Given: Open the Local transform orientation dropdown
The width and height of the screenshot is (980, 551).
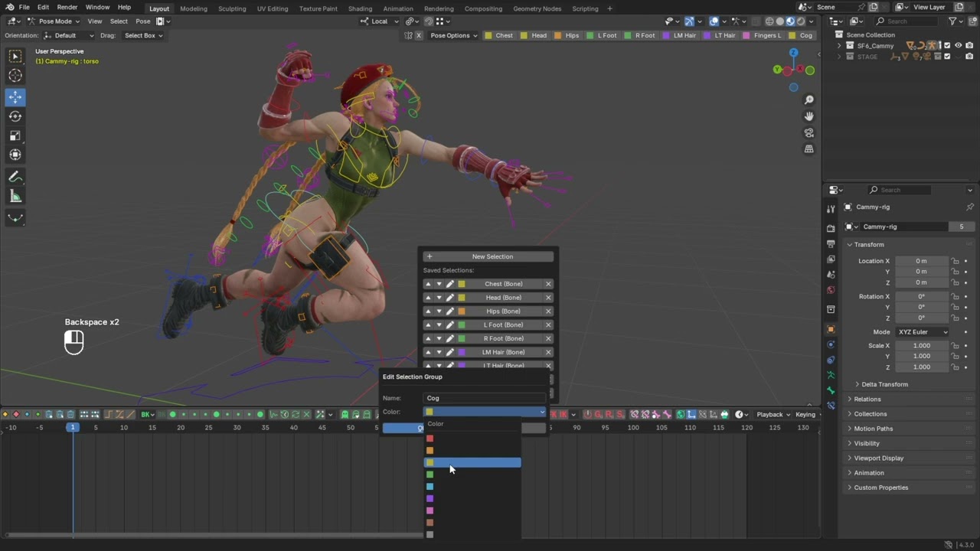Looking at the screenshot, I should click(379, 21).
